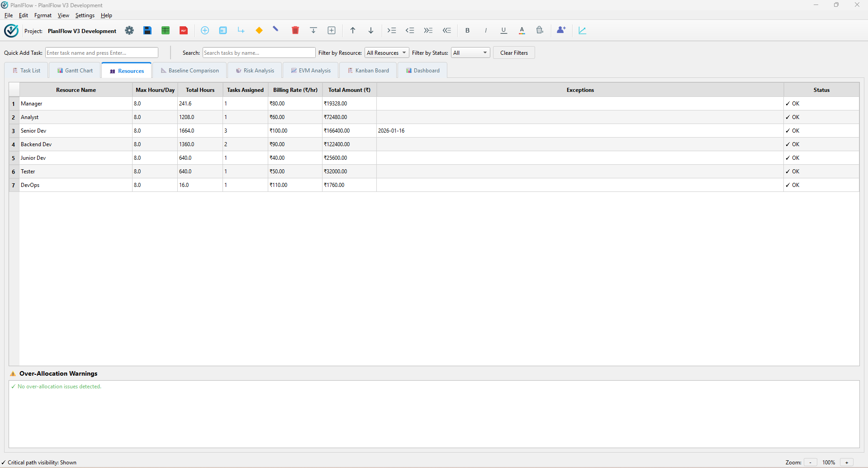Click the add subtask arrow icon
This screenshot has width=868, height=468.
(241, 30)
